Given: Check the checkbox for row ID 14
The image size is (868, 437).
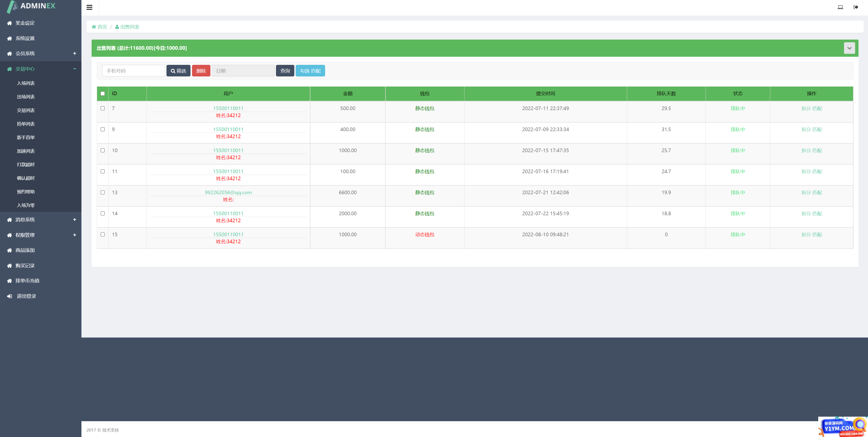Looking at the screenshot, I should click(103, 213).
